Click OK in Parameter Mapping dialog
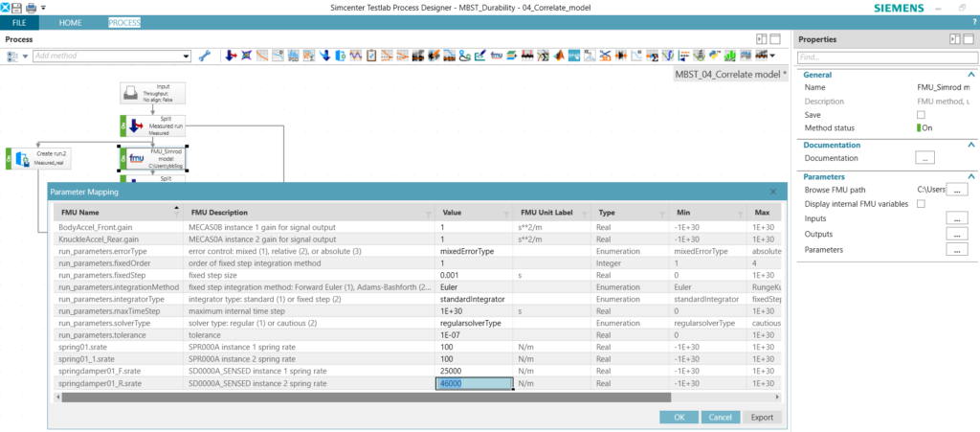This screenshot has width=980, height=432. (x=679, y=417)
